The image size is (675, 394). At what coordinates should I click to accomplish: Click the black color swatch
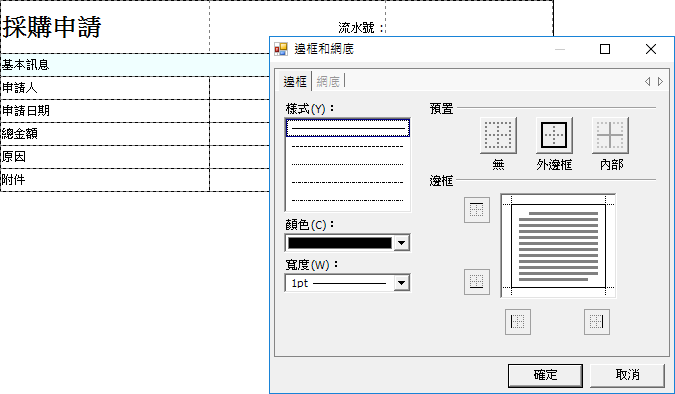pos(340,243)
